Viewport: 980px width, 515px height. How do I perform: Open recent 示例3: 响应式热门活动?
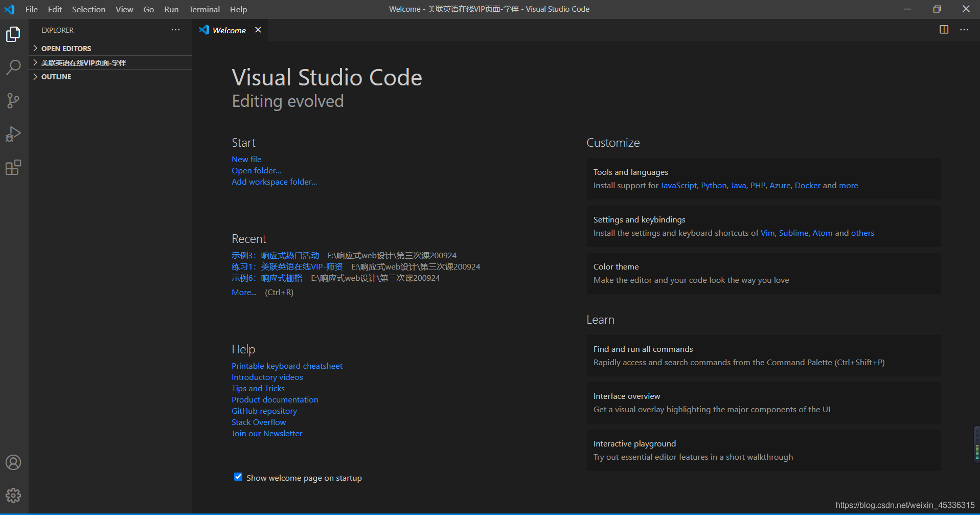(x=276, y=255)
